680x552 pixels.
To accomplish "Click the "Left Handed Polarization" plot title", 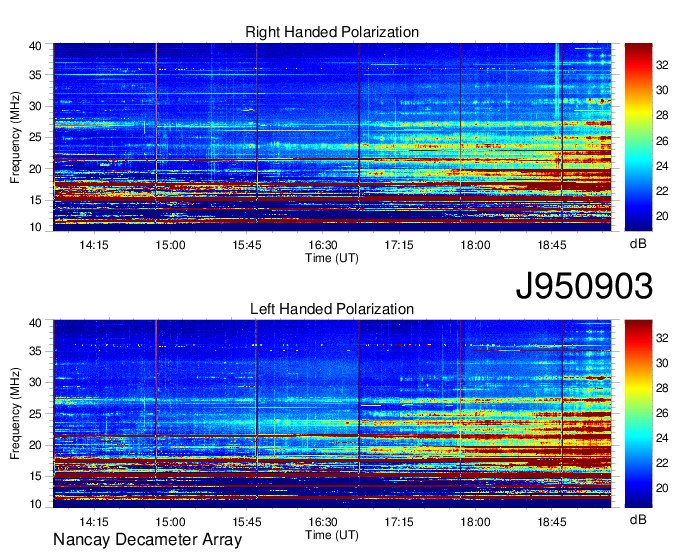I will coord(332,309).
